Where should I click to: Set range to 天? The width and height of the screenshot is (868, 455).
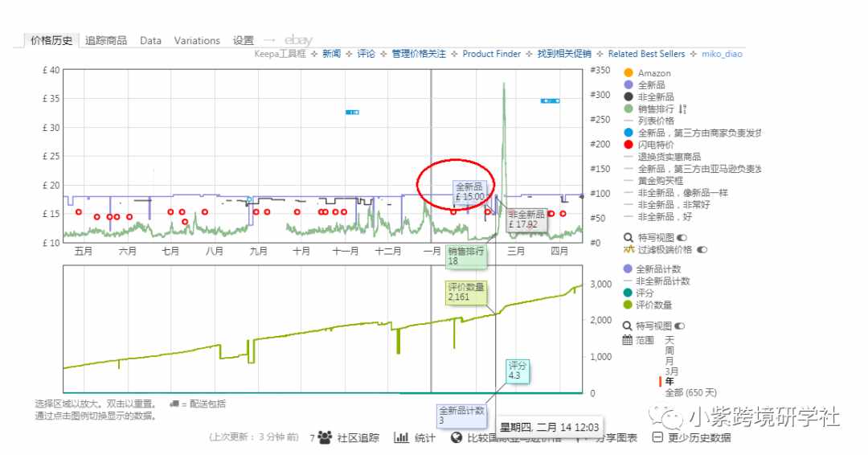coord(669,340)
